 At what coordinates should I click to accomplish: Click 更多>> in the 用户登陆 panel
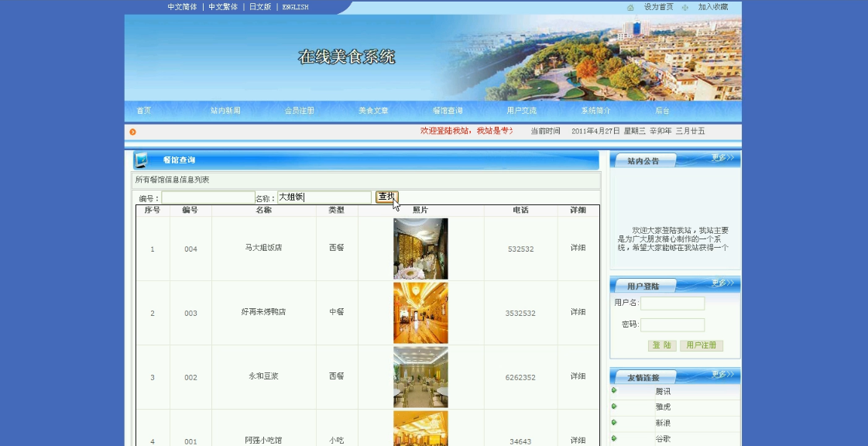tap(722, 283)
